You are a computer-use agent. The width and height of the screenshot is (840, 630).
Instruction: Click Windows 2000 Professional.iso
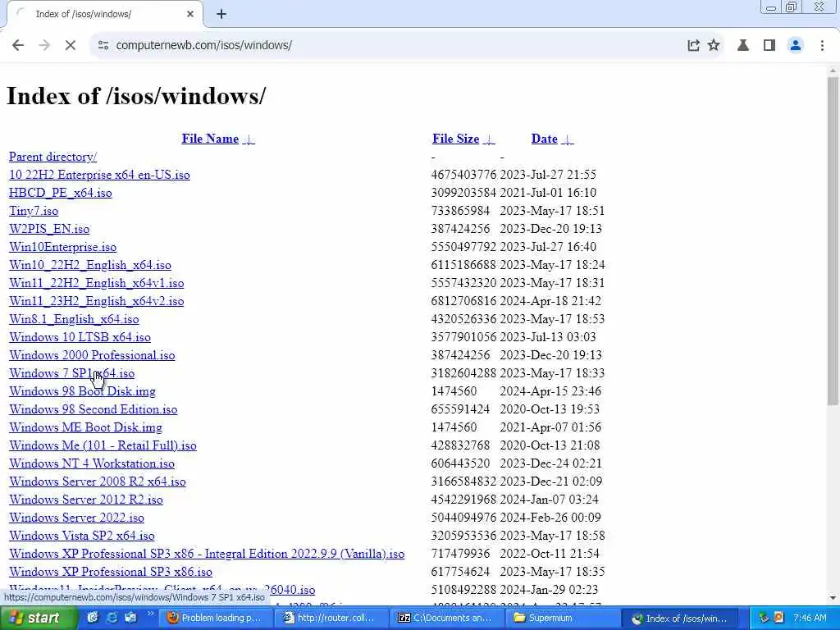(92, 355)
